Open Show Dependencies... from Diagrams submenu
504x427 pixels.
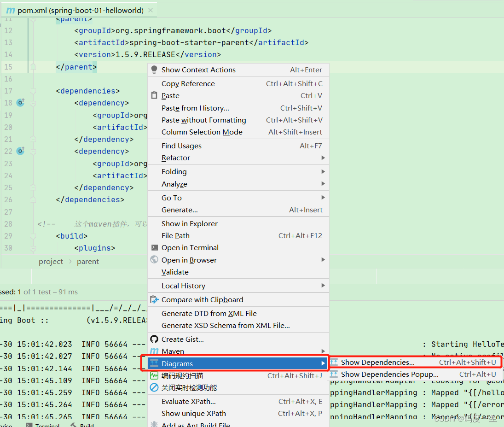pos(415,363)
